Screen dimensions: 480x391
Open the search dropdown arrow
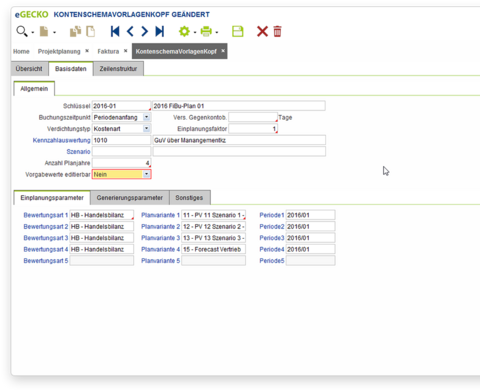point(33,32)
